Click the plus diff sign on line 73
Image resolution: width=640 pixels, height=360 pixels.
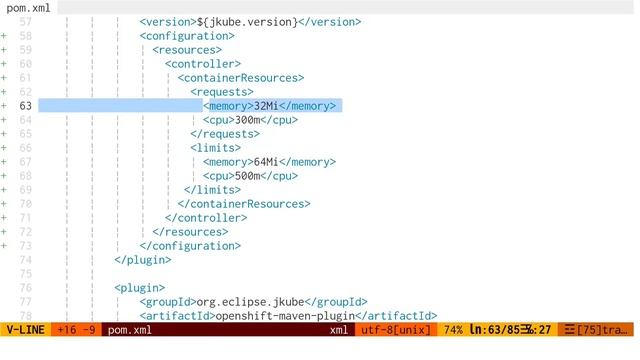point(4,246)
